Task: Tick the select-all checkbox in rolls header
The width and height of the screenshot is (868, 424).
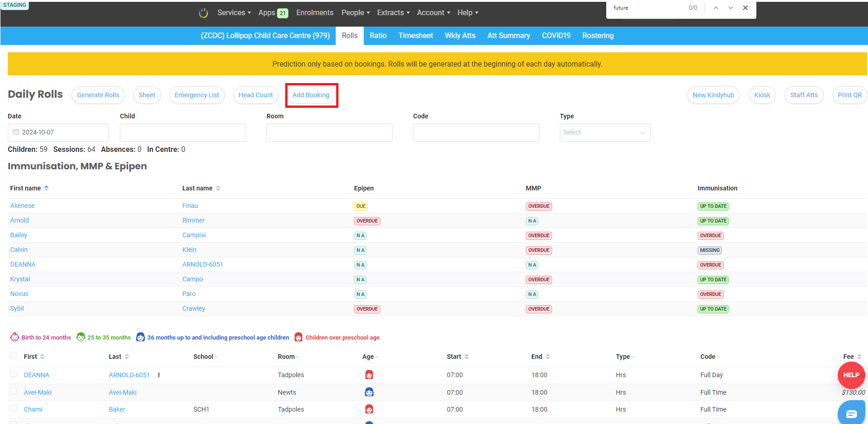Action: (x=13, y=356)
